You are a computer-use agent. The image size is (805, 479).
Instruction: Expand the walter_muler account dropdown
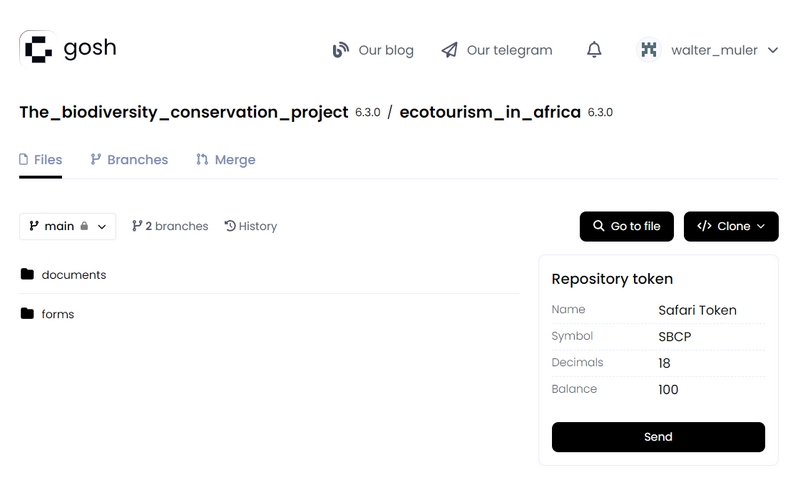[771, 50]
